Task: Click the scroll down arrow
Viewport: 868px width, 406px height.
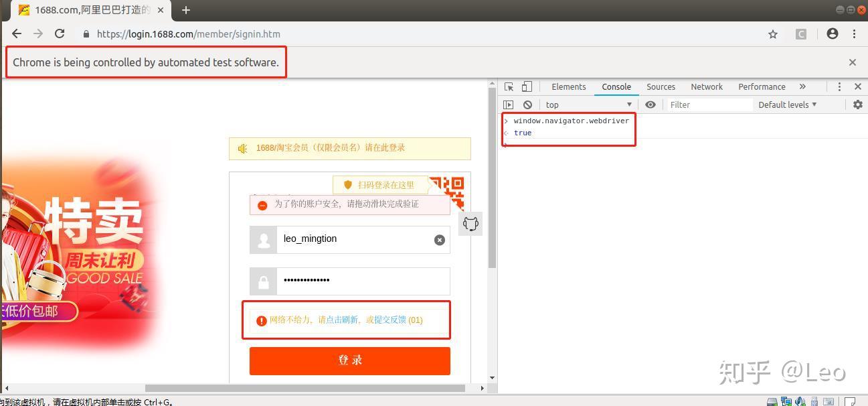Action: click(x=493, y=378)
